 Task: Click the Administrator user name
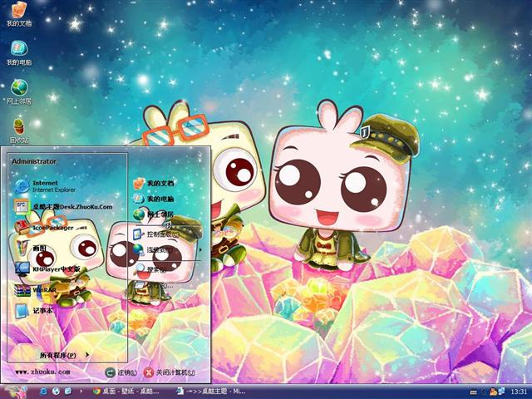click(34, 161)
